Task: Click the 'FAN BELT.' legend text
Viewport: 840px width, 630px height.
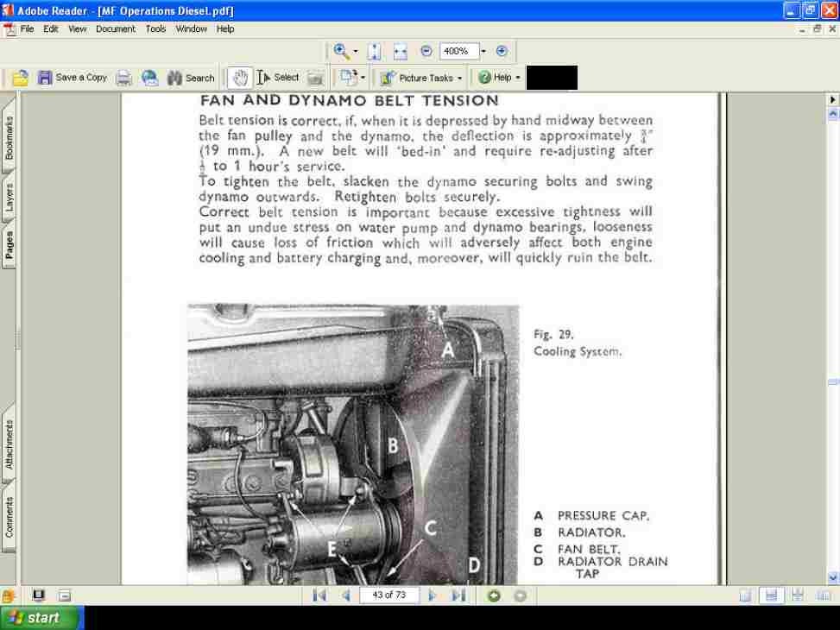Action: 589,549
